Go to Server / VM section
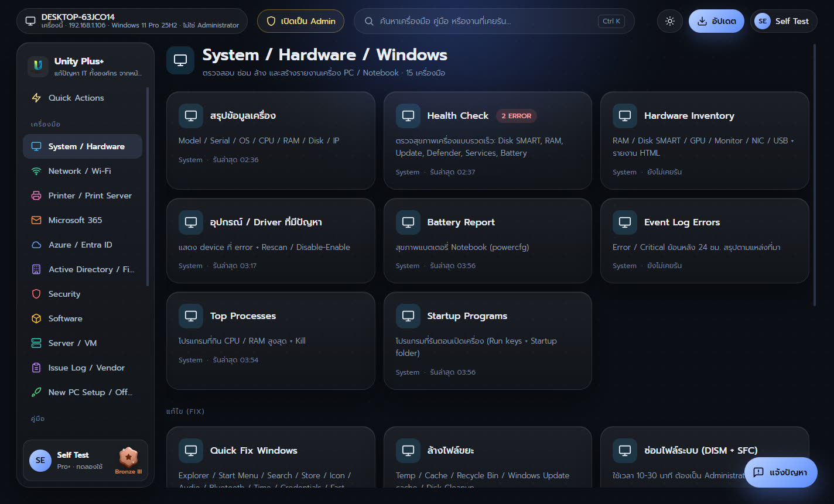This screenshot has height=504, width=834. [83, 343]
